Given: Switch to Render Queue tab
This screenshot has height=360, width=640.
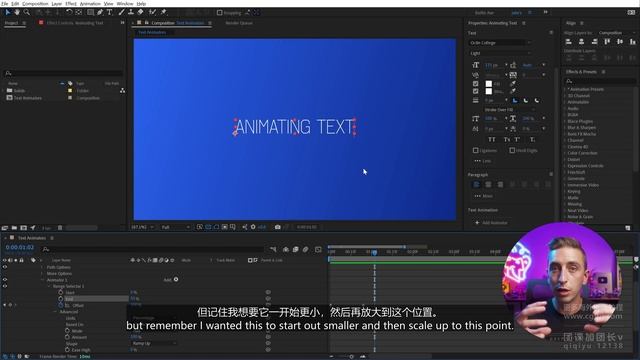Looking at the screenshot, I should click(239, 23).
